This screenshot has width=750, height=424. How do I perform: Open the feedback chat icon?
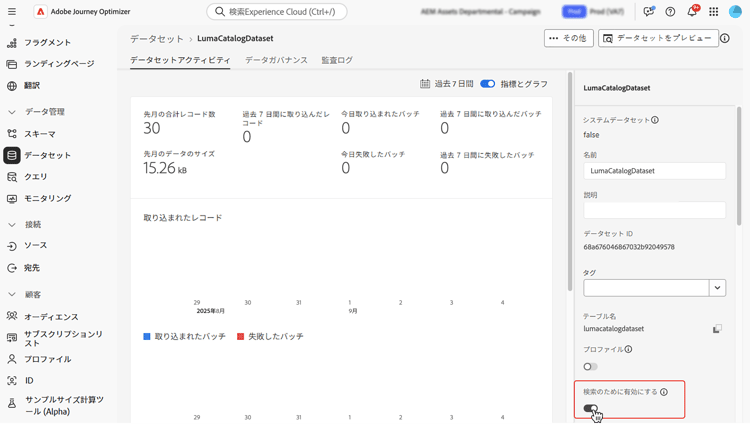tap(649, 11)
